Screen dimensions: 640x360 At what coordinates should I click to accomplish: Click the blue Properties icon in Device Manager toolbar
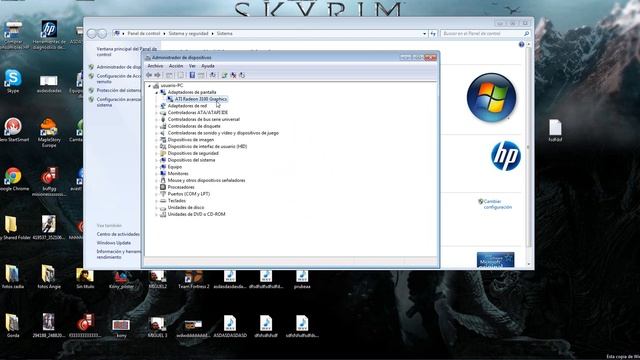click(x=192, y=75)
